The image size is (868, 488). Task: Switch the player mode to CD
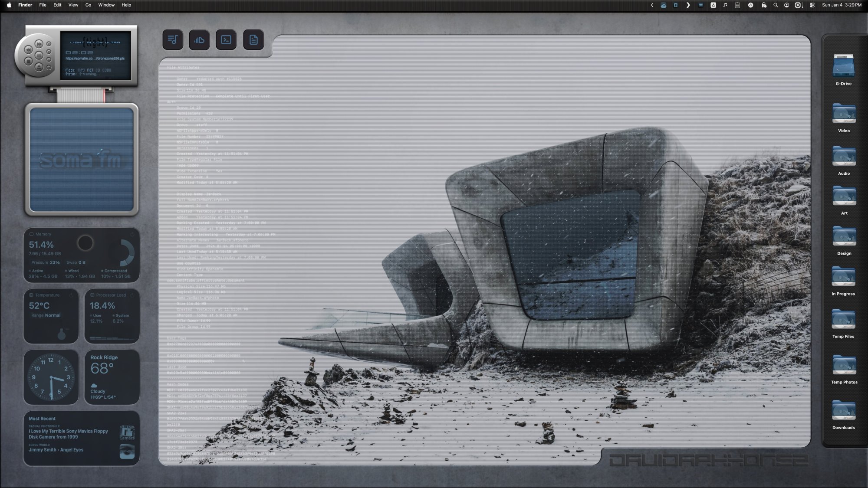(98, 70)
